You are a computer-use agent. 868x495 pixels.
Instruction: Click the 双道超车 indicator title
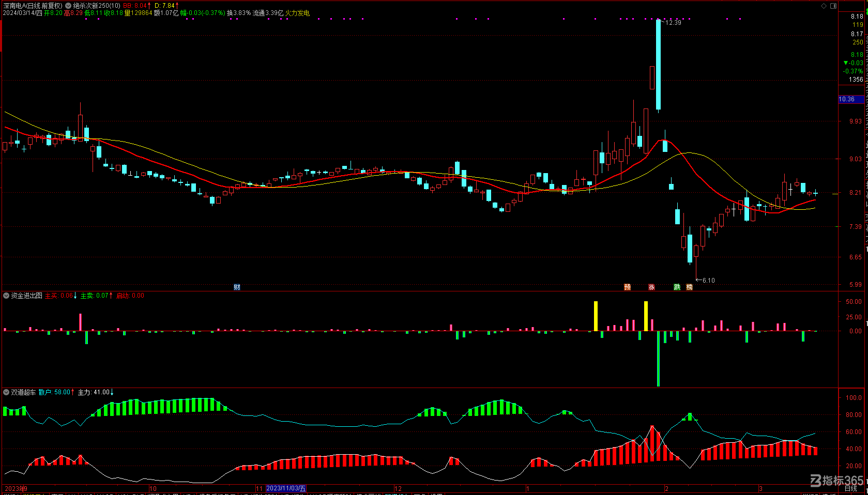click(23, 392)
